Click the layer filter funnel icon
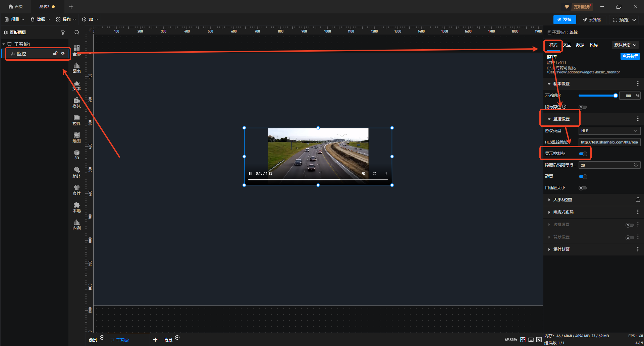 [63, 33]
